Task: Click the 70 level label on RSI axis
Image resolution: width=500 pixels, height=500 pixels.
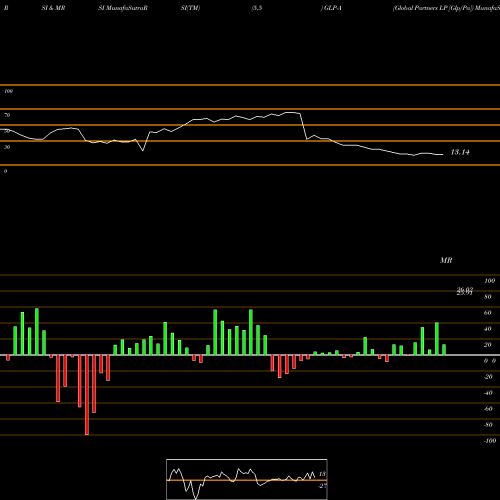Action: point(7,115)
